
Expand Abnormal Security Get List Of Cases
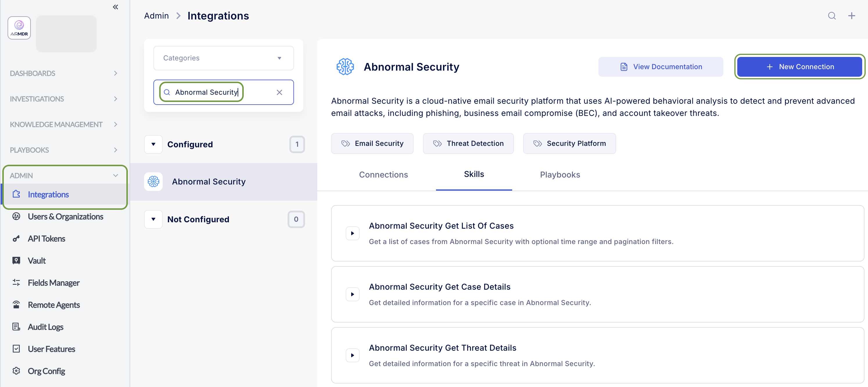(x=352, y=233)
